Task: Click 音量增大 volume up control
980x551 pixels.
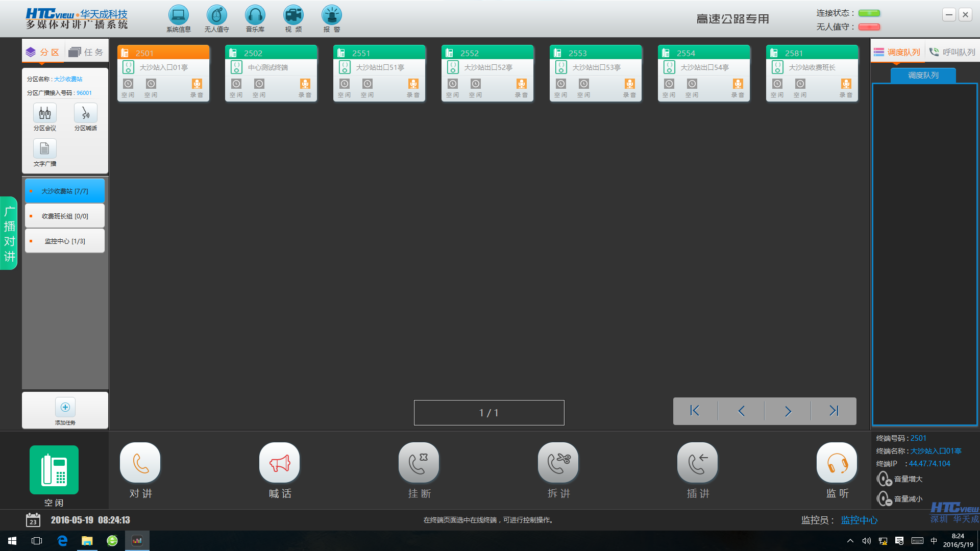Action: [x=885, y=479]
